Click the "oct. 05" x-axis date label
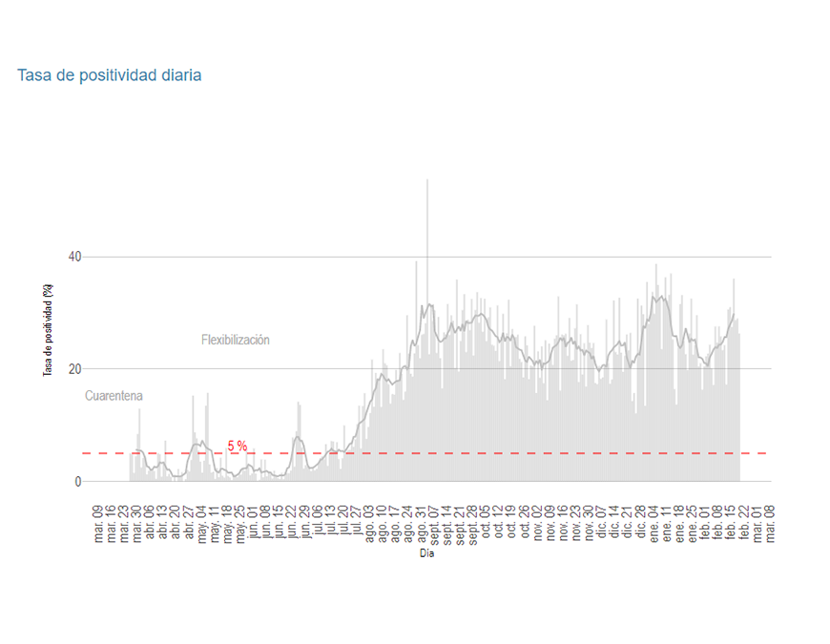This screenshot has width=830, height=644. pyautogui.click(x=486, y=524)
